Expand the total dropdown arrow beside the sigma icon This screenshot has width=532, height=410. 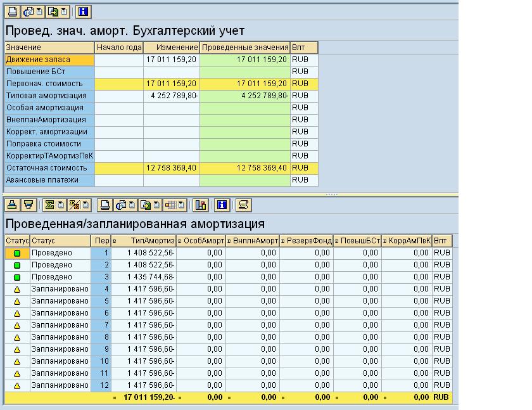pos(60,205)
